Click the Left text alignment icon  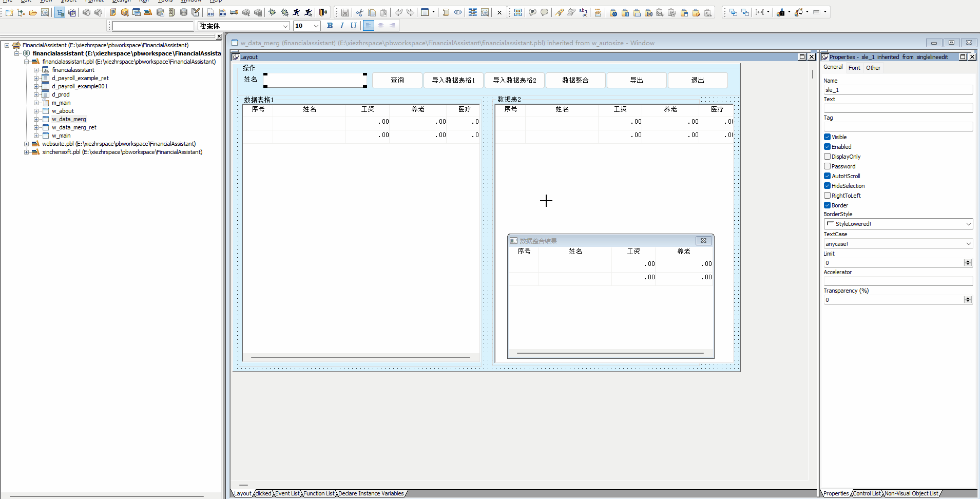pyautogui.click(x=369, y=26)
